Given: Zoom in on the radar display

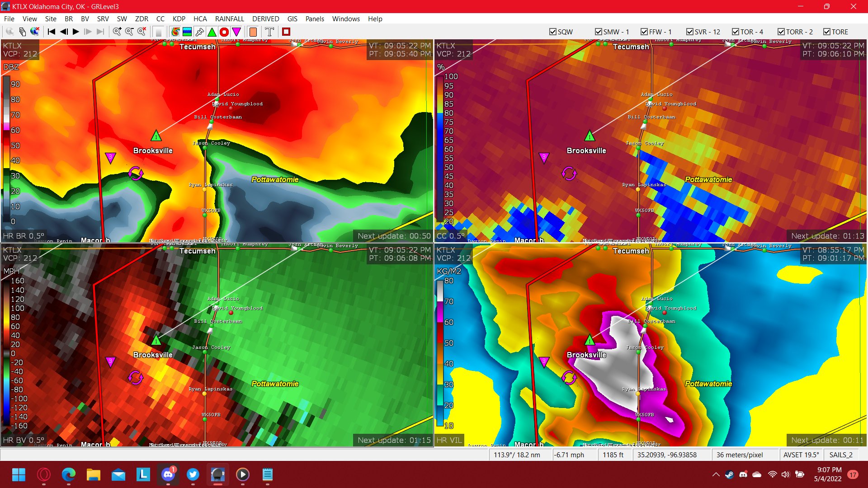Looking at the screenshot, I should tap(117, 32).
